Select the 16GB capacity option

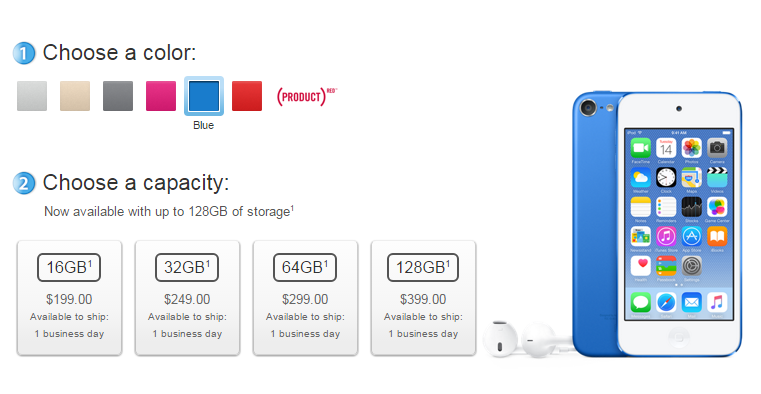tap(69, 298)
